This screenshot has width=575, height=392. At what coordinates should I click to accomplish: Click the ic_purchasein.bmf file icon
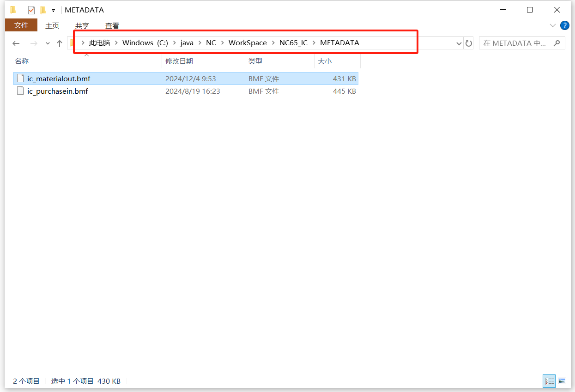tap(20, 91)
